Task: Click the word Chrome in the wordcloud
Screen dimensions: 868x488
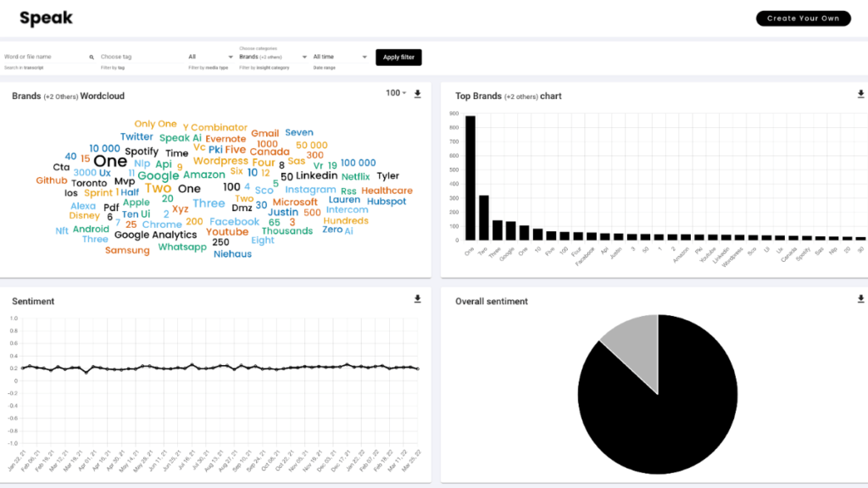Action: pyautogui.click(x=162, y=224)
